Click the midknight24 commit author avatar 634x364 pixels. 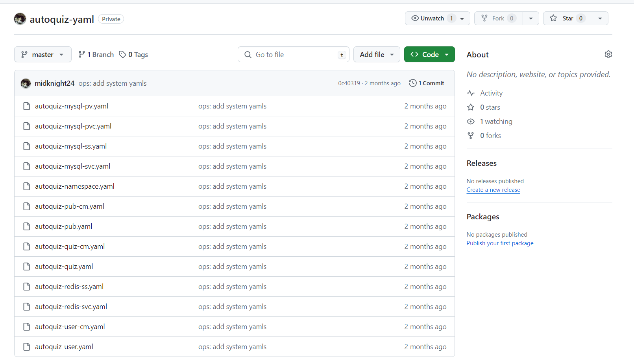pyautogui.click(x=26, y=83)
